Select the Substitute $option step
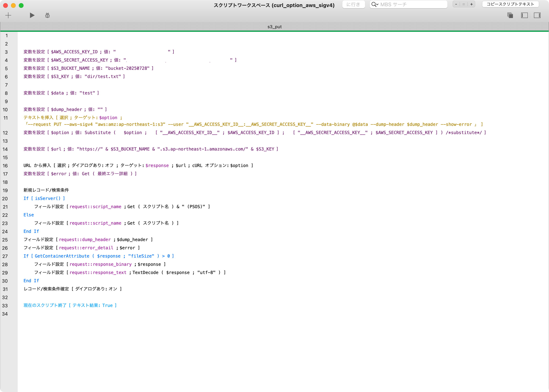Image resolution: width=549 pixels, height=392 pixels. click(x=255, y=132)
